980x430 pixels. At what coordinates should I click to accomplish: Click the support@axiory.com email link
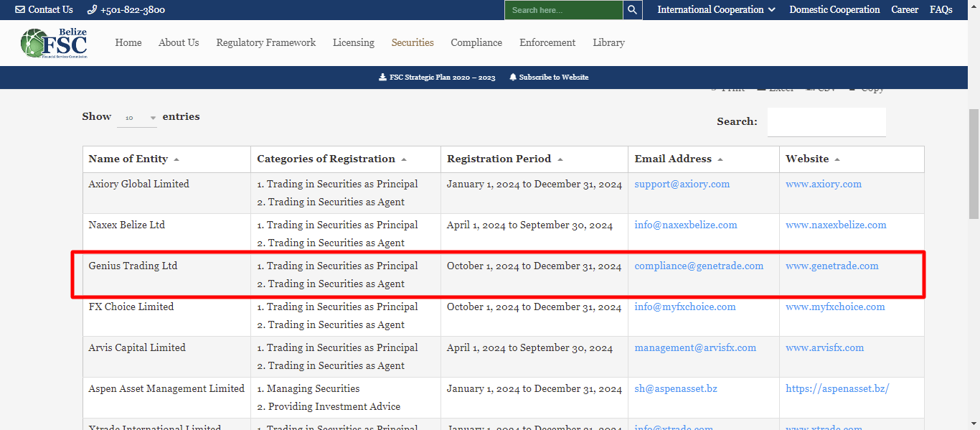click(x=682, y=184)
